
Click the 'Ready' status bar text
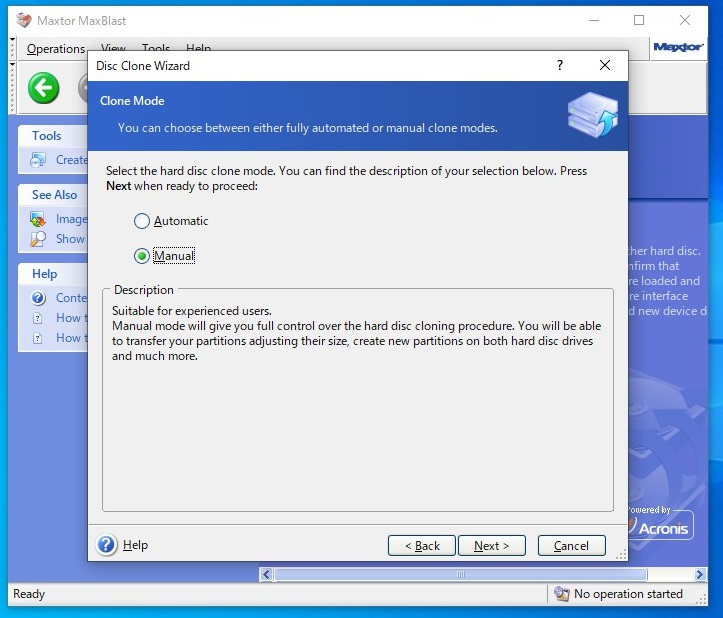pyautogui.click(x=29, y=594)
